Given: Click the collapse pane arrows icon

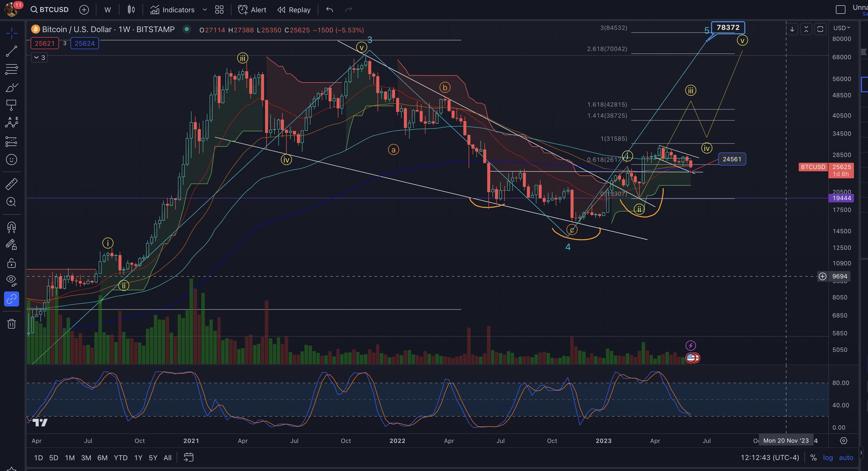Looking at the screenshot, I should [806, 29].
